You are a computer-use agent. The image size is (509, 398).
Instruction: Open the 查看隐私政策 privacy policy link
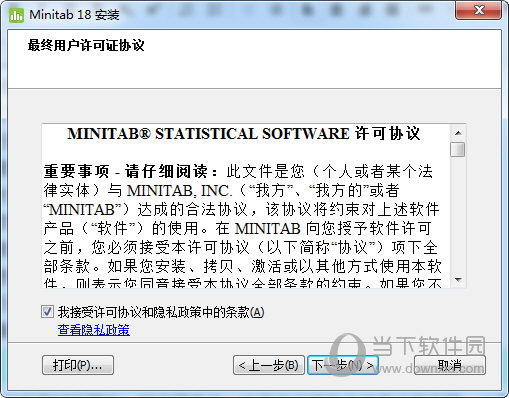[x=94, y=330]
